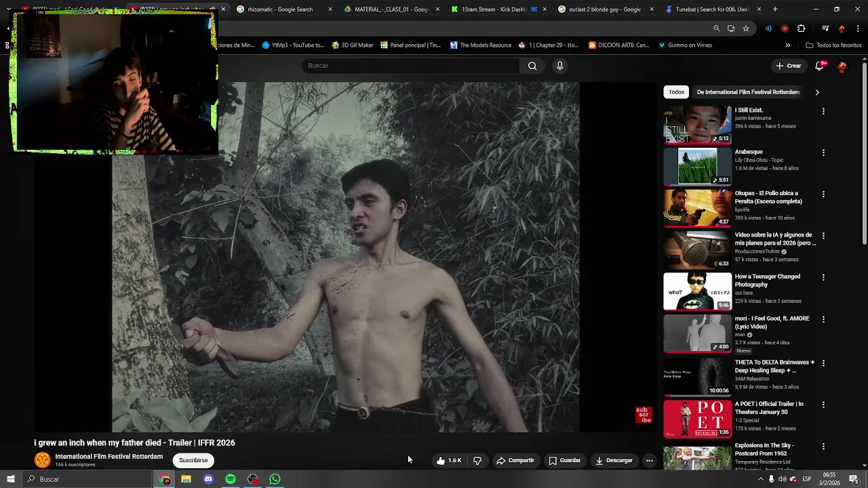Open options for 'THETA To DELTA Brainwaves' video
Image resolution: width=868 pixels, height=488 pixels.
[x=823, y=363]
